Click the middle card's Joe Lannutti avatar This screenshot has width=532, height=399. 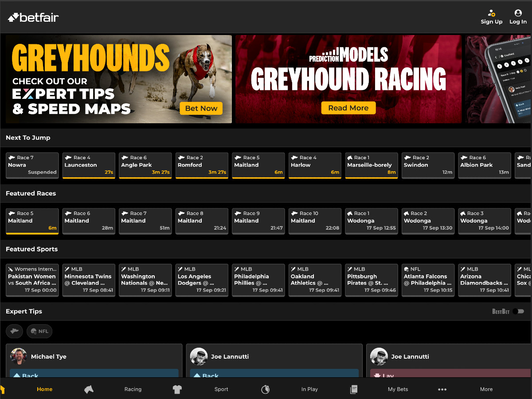click(x=199, y=356)
